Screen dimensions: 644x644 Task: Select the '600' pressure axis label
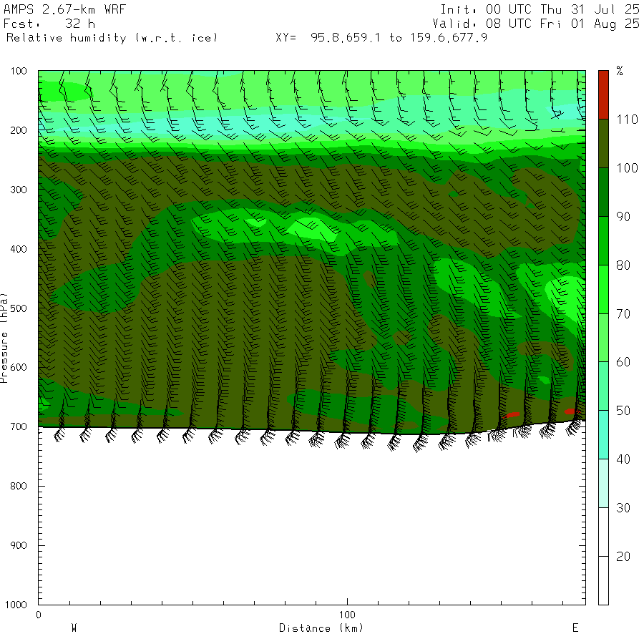click(19, 368)
